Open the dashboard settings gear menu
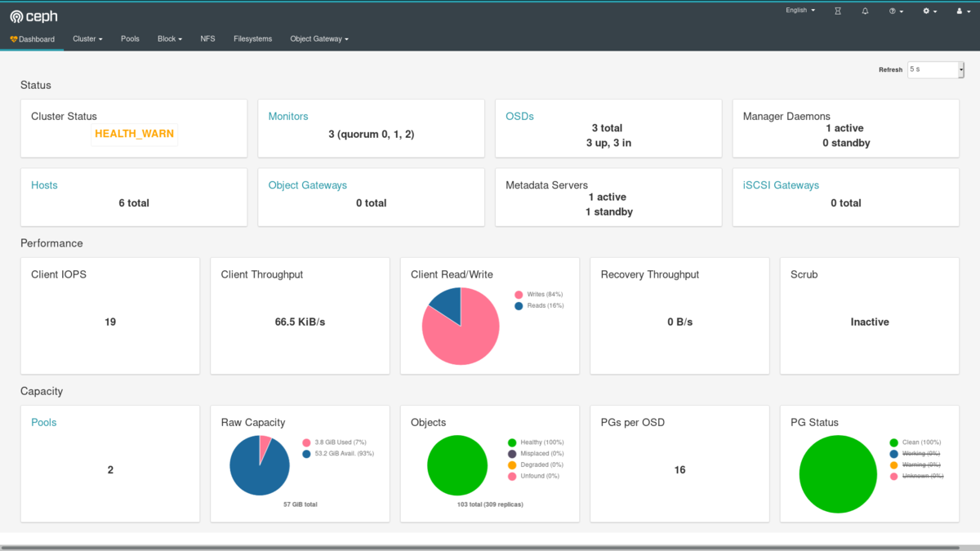 tap(930, 11)
